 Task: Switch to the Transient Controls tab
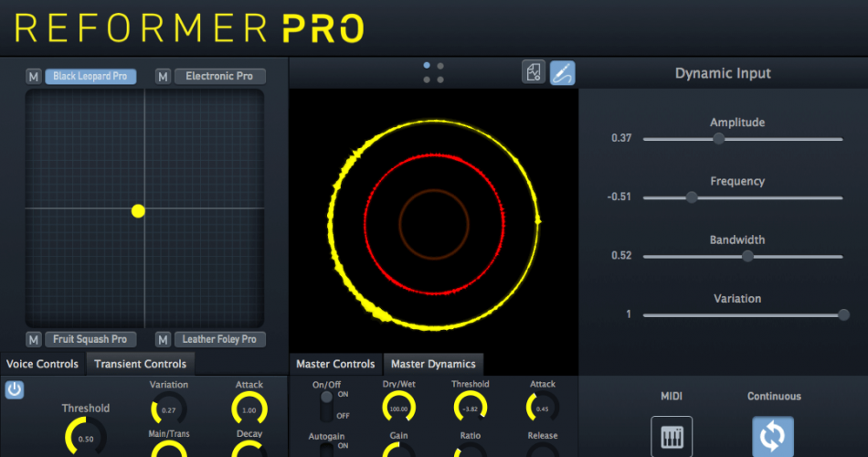(140, 364)
